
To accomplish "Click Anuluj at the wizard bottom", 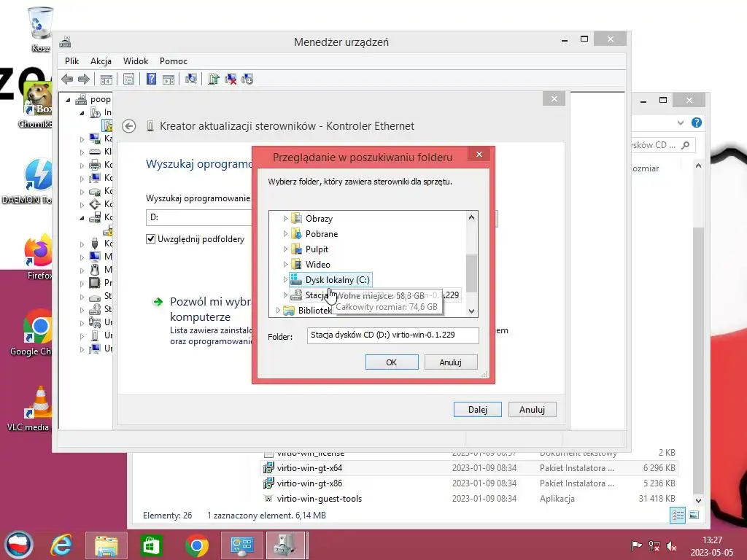I will [x=532, y=410].
